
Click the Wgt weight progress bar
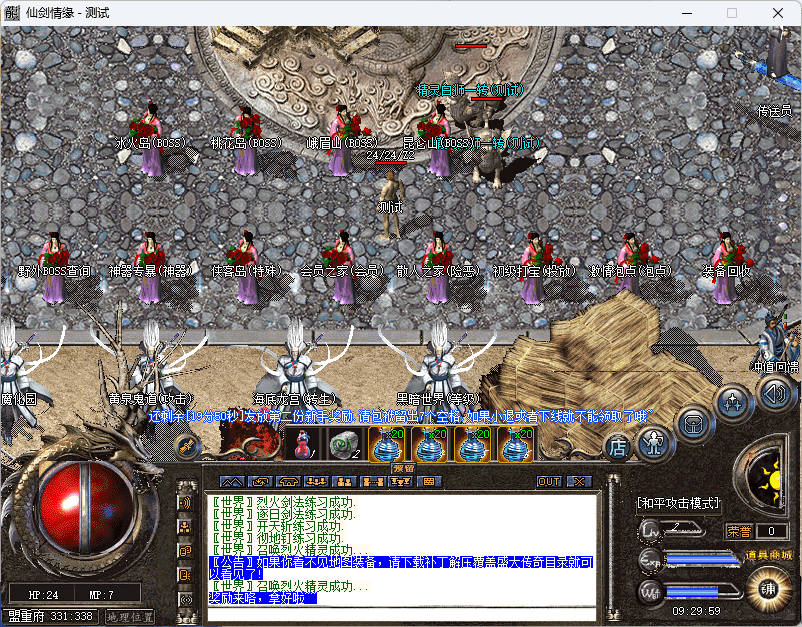pos(703,593)
